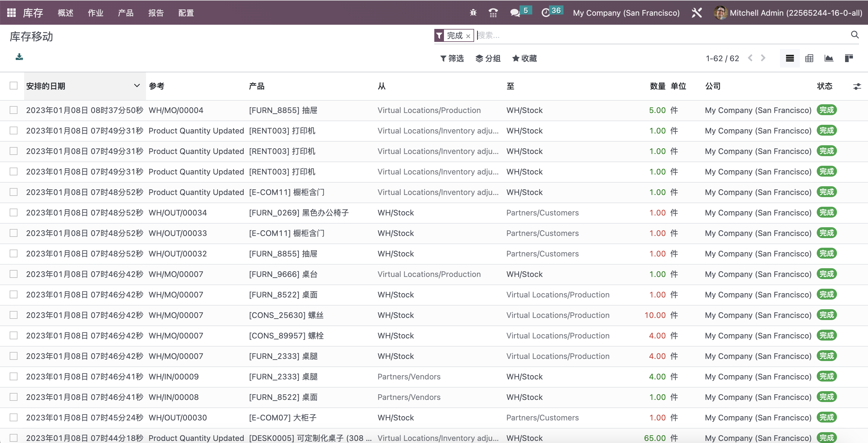
Task: Click the 1-62 / 62 pager counter
Action: click(722, 58)
